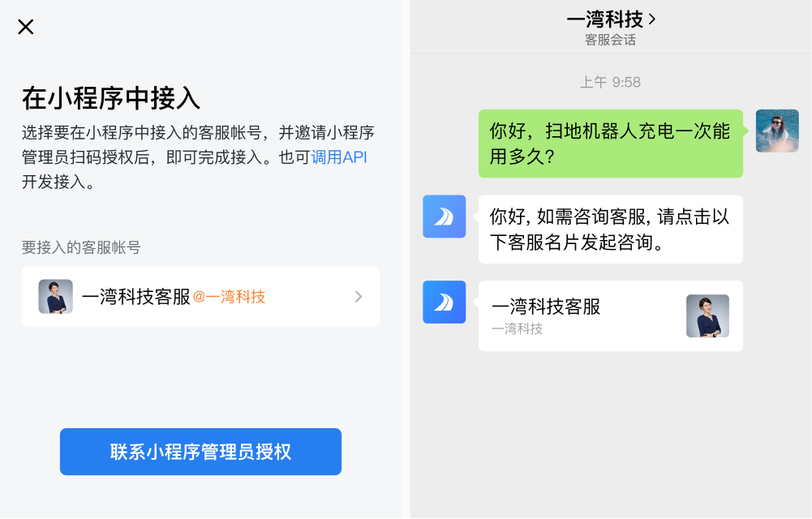
Task: Tap blue sail avatar beside greeting reply
Action: pyautogui.click(x=444, y=217)
